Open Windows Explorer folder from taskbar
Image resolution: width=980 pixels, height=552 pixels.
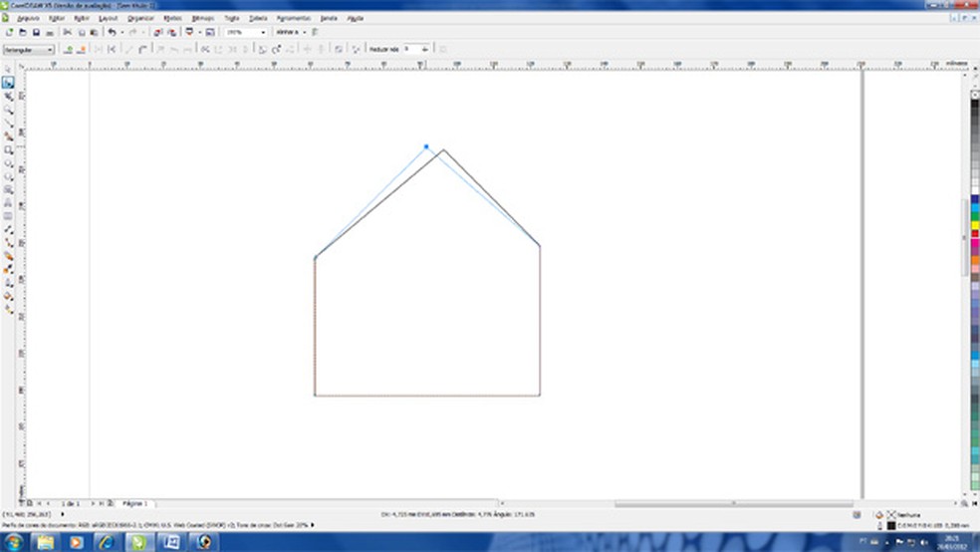coord(45,542)
